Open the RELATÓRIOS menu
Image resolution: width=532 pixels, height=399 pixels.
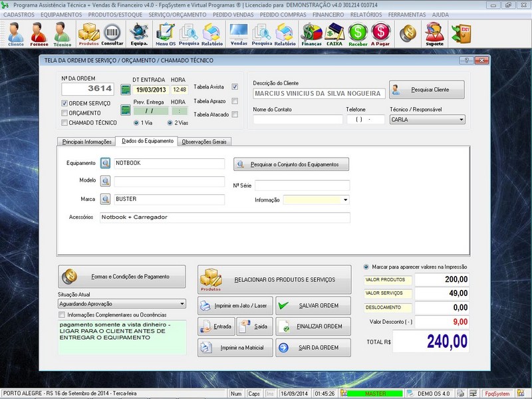[x=366, y=15]
